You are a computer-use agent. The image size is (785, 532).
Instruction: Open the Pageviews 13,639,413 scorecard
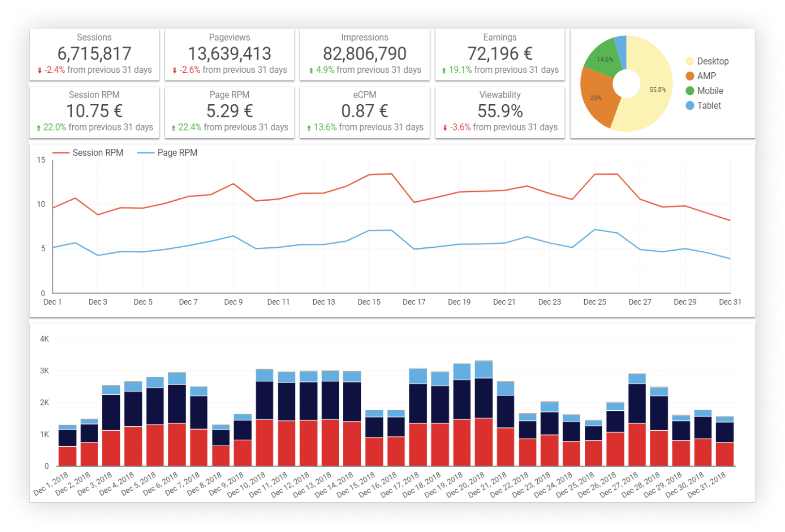229,53
